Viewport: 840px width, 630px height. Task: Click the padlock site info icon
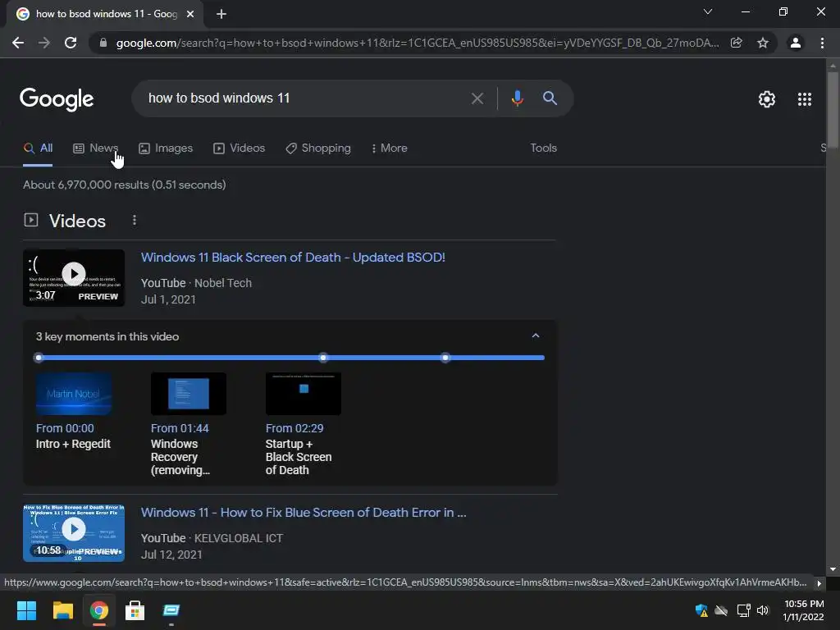(103, 43)
